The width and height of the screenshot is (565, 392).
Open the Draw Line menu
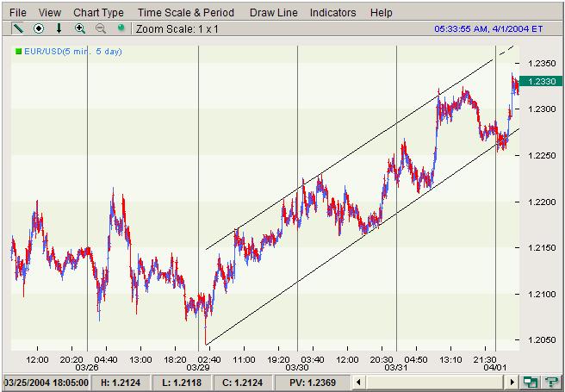(274, 13)
